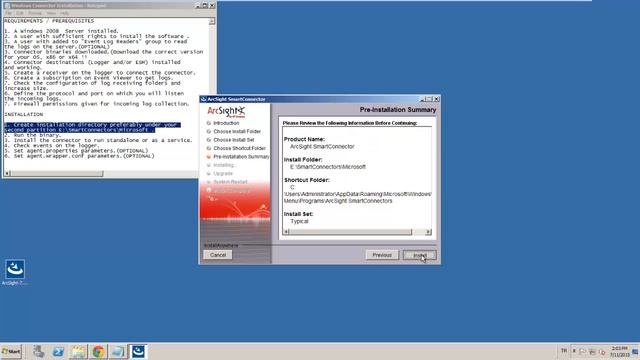Click the 'INSTALLATION' heading in Notepad
The height and width of the screenshot is (360, 640).
(x=24, y=114)
